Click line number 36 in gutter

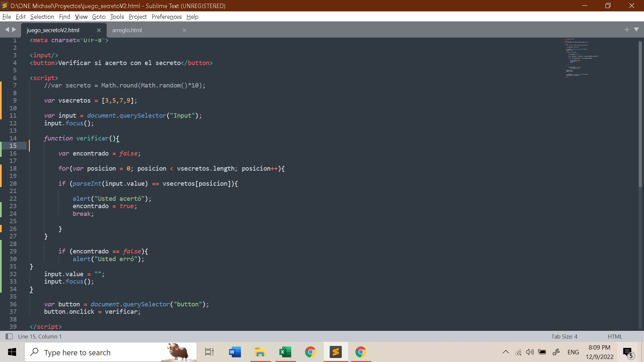click(13, 304)
